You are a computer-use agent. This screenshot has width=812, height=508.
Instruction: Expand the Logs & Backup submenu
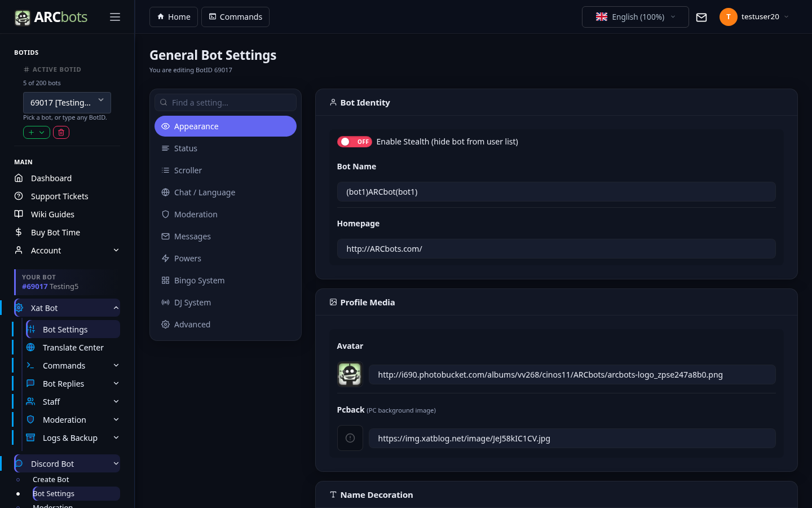tap(73, 437)
